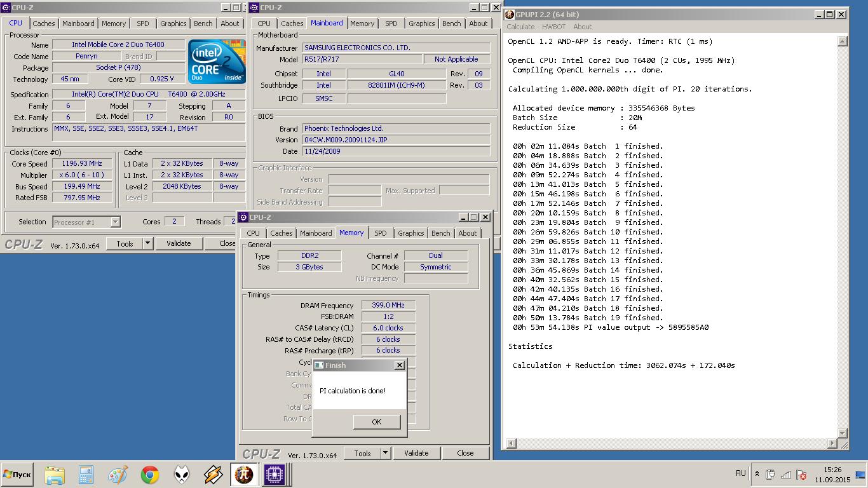Open the tray clock showing 15:26
The width and height of the screenshot is (868, 488).
tap(832, 475)
